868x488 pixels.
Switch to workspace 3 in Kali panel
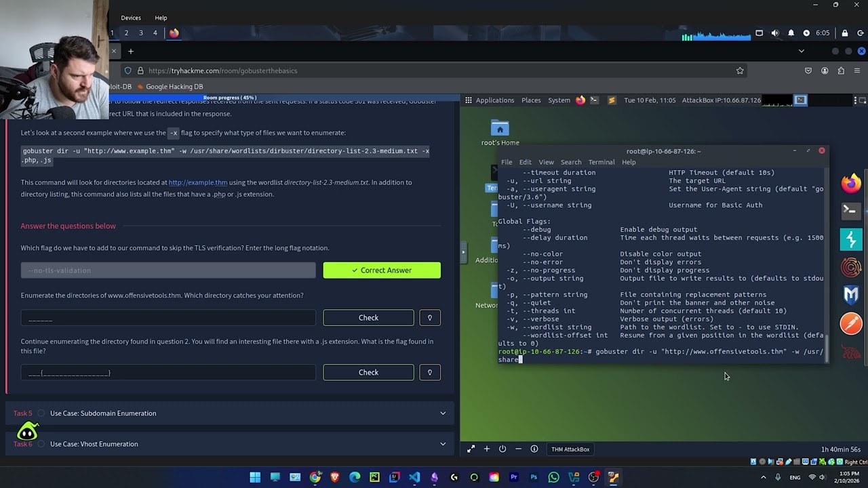[141, 33]
